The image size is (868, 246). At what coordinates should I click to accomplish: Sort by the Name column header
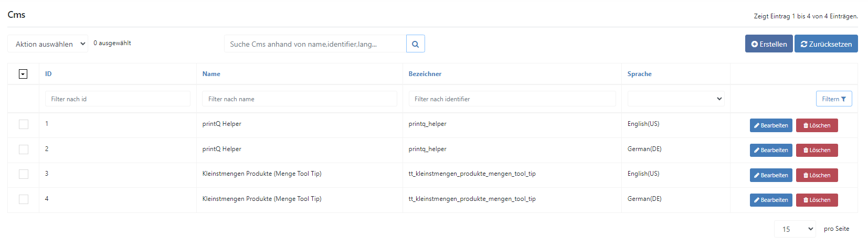[x=211, y=74]
